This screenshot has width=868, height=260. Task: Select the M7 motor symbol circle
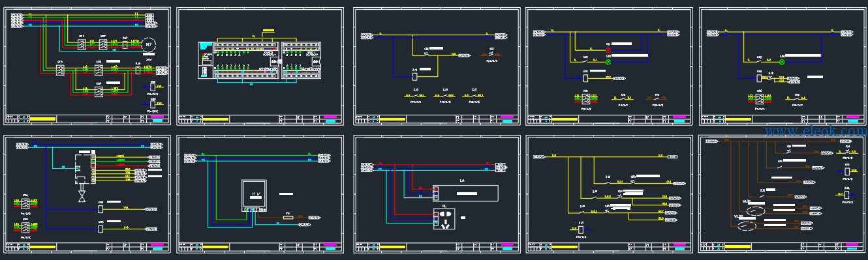tap(149, 45)
